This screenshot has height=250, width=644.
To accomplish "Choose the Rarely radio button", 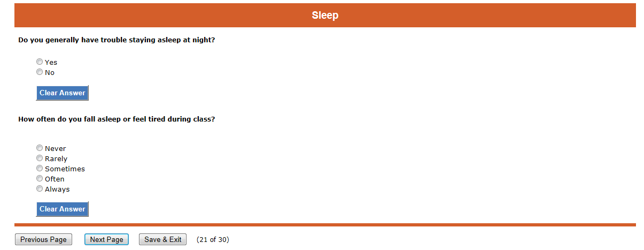I will [40, 158].
